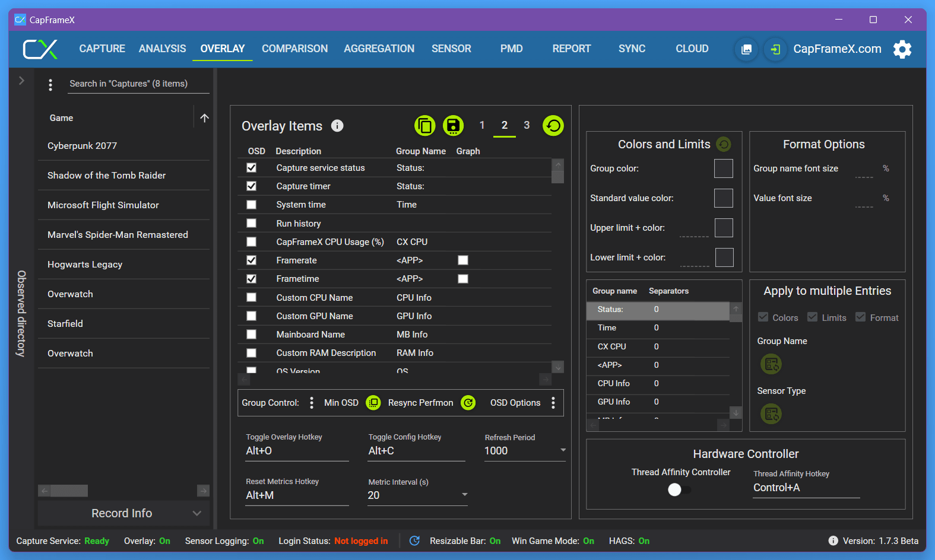
Task: Open the Group Control three-dot menu
Action: [312, 403]
